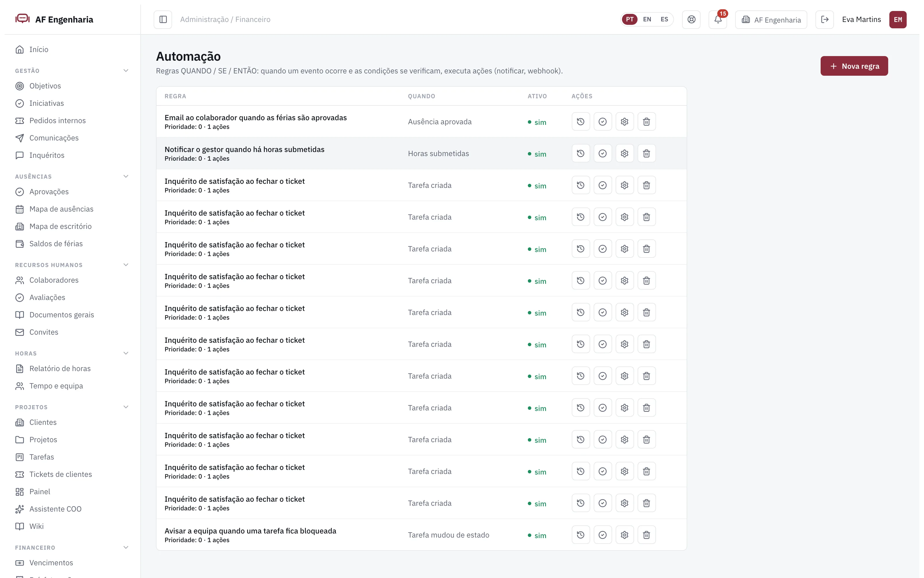Open Iniciativas in sidebar
This screenshot has width=924, height=578.
tap(72, 103)
